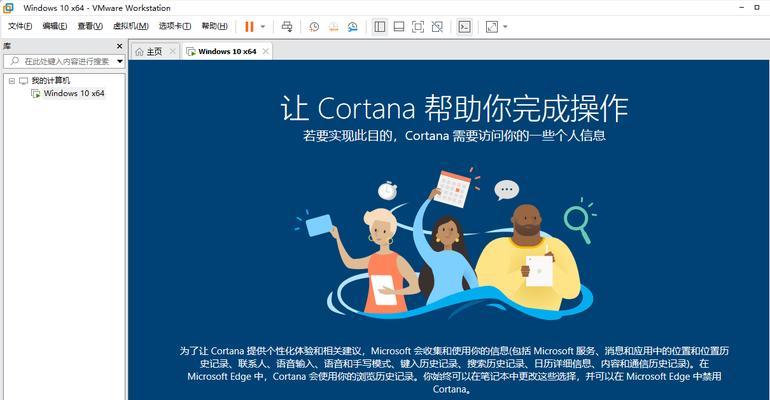770x400 pixels.
Task: Open the 文件(F) menu
Action: 20,26
